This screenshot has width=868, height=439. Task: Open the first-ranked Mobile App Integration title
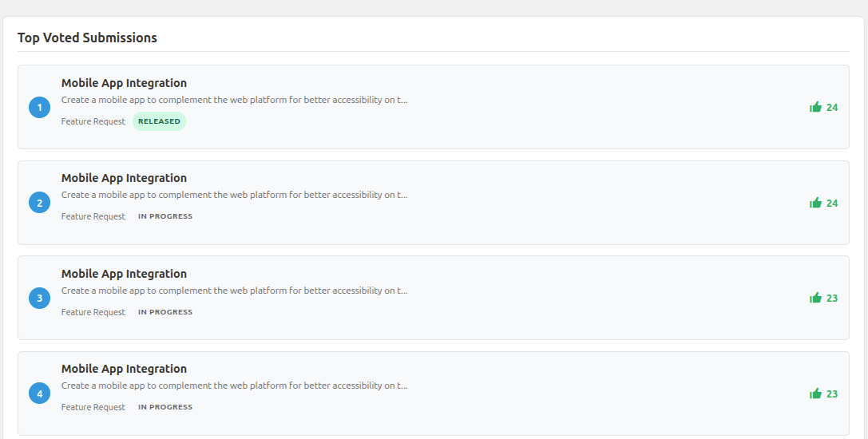coord(124,83)
